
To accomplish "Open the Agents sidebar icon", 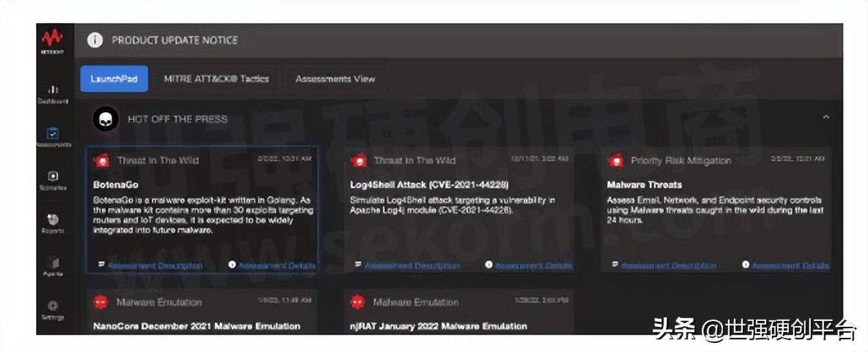I will coord(54,262).
